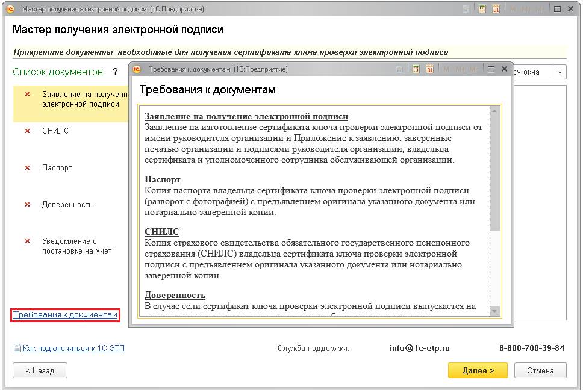Click the Доверенность heading in requirements text
The height and width of the screenshot is (392, 583).
(x=175, y=296)
